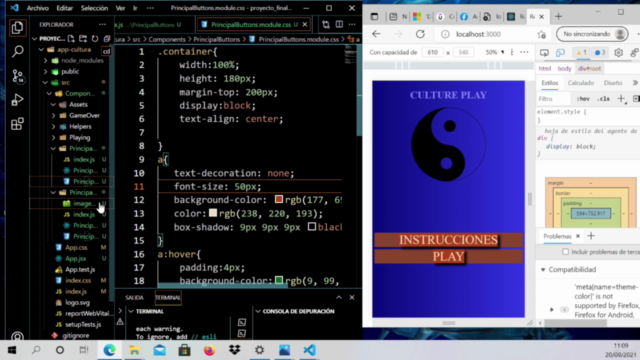This screenshot has height=360, width=640.
Task: Open the 50% zoom dropdown in emulation bar
Action: [x=494, y=52]
